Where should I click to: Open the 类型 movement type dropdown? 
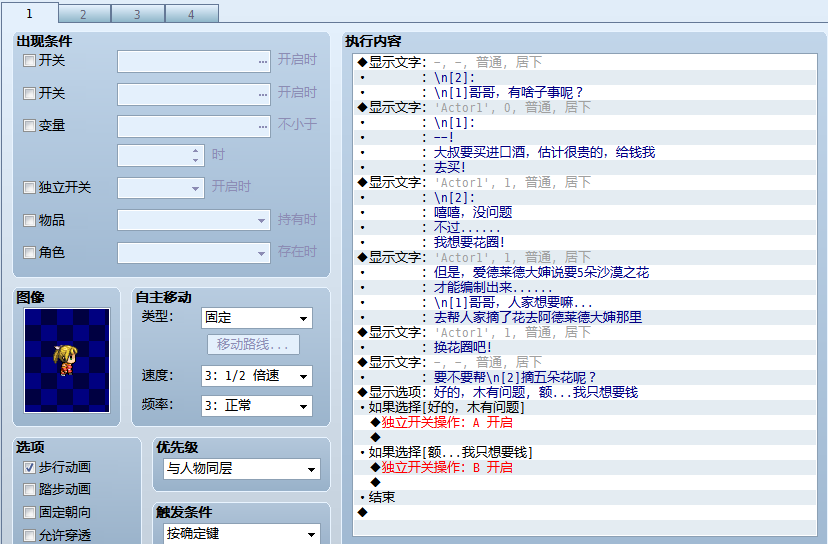pos(257,318)
